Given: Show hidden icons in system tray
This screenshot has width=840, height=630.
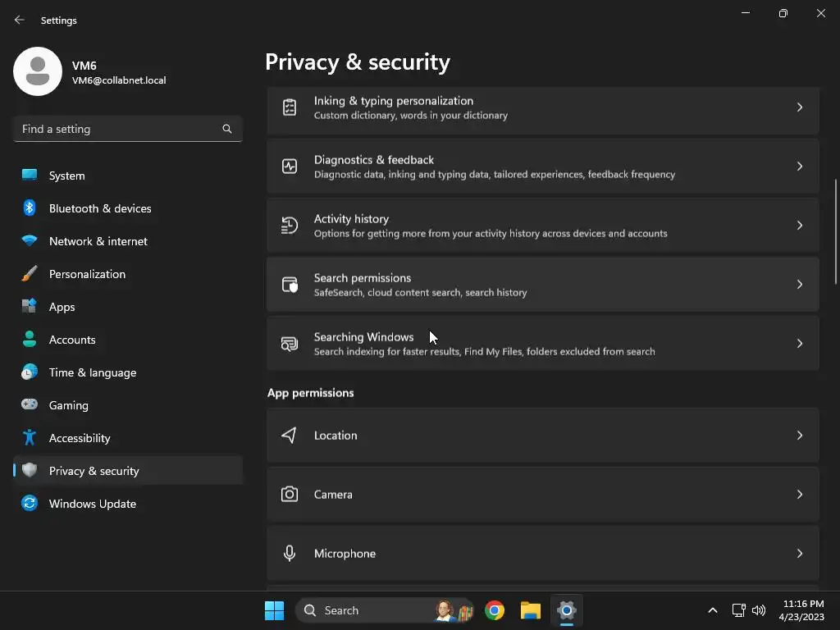Looking at the screenshot, I should (x=712, y=610).
